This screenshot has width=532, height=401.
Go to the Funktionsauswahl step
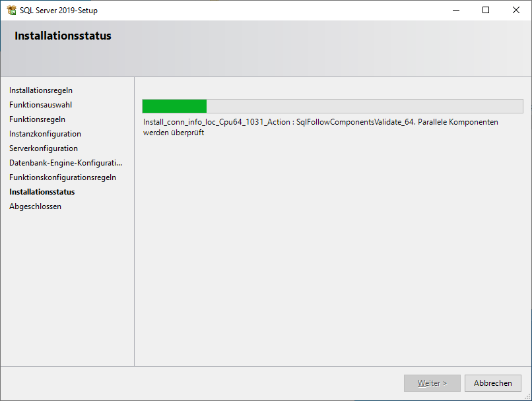[41, 105]
